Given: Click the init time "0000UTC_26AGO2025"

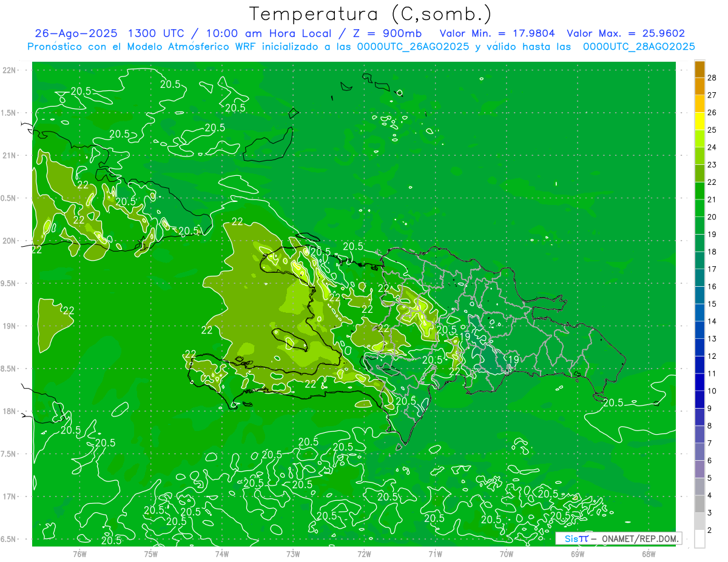Looking at the screenshot, I should (x=413, y=47).
